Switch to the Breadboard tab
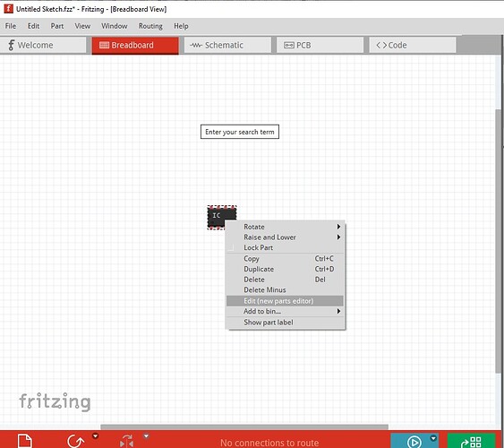Screen dimensions: 504x448 point(135,46)
